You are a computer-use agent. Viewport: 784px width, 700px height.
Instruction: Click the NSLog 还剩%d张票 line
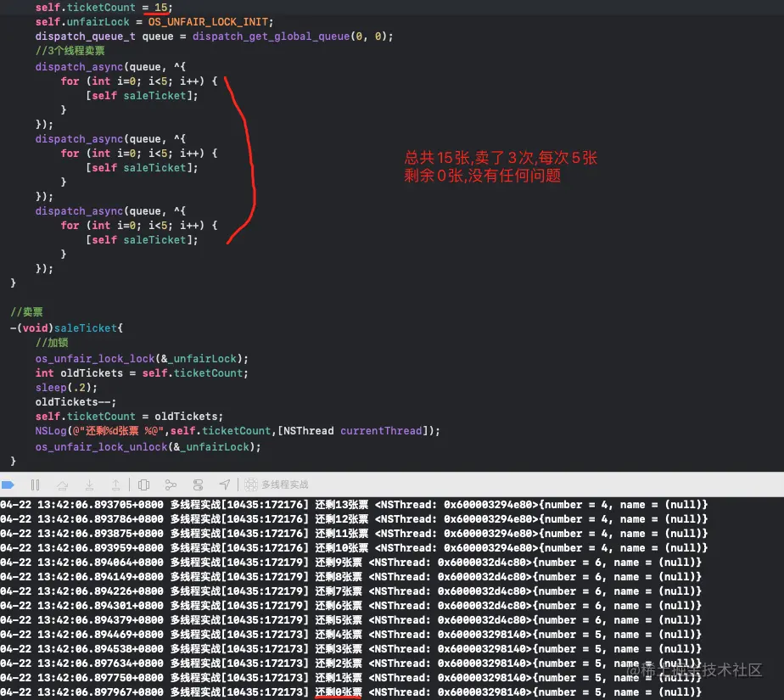[238, 431]
